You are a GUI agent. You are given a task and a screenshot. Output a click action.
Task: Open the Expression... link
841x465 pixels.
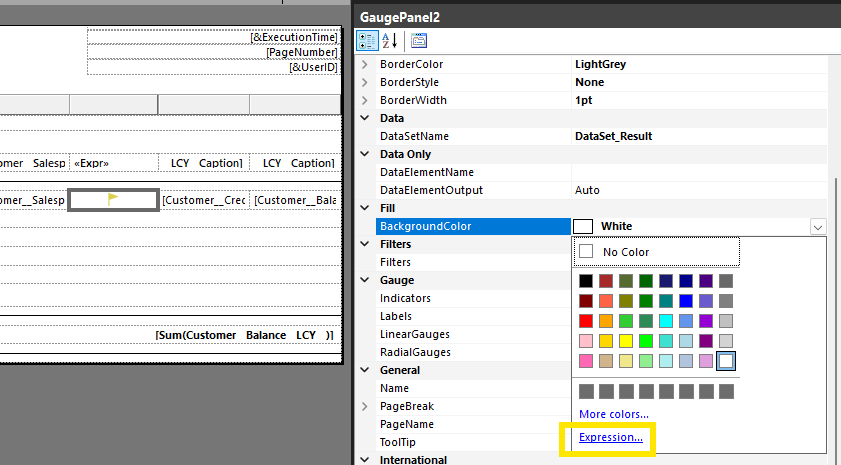[609, 438]
